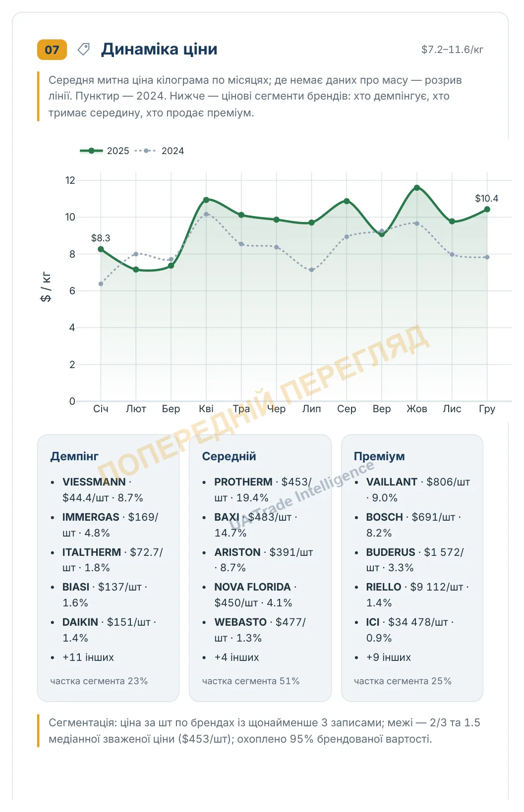
Task: Click the orange 07 section badge
Action: point(52,50)
